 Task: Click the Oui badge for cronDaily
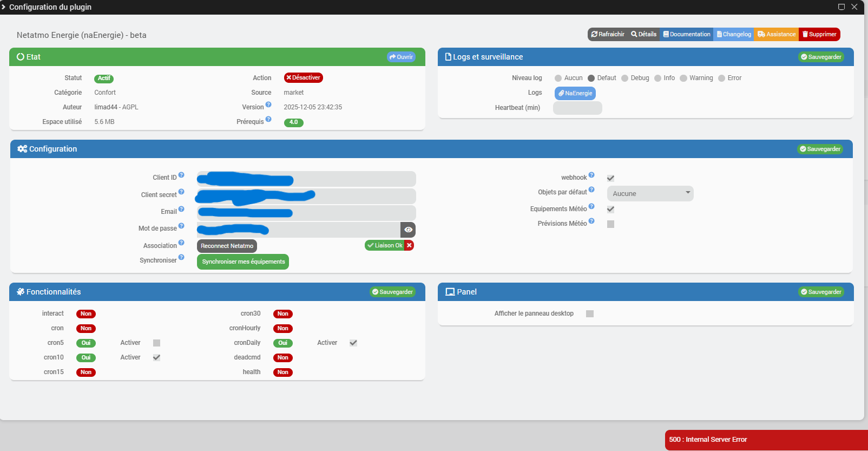coord(283,343)
